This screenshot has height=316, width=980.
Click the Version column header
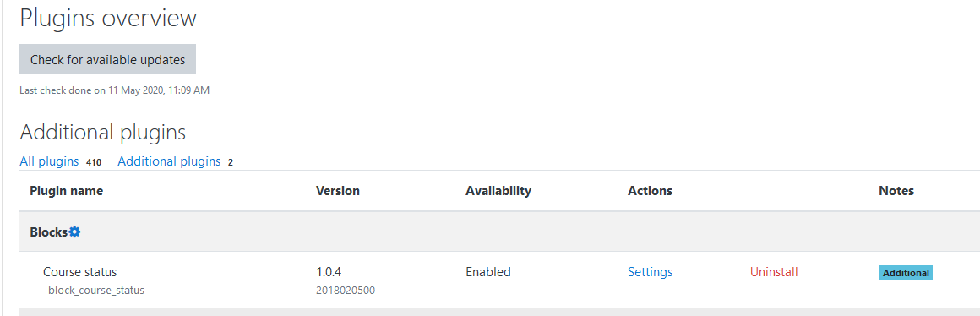337,190
